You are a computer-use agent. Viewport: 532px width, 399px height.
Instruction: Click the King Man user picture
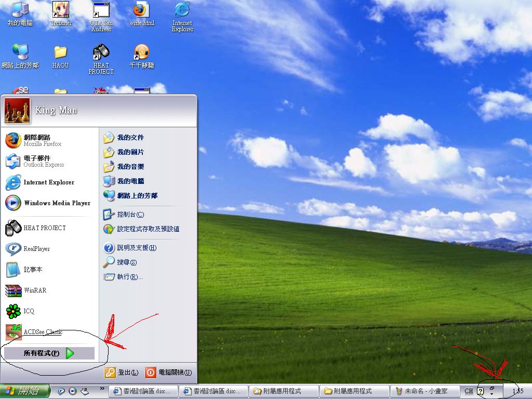pyautogui.click(x=17, y=111)
